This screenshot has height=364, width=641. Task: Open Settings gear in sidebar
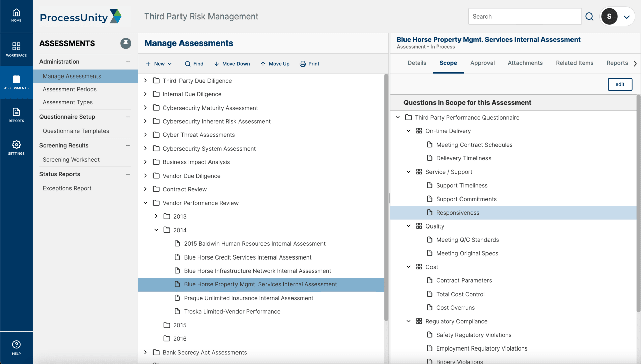click(16, 145)
